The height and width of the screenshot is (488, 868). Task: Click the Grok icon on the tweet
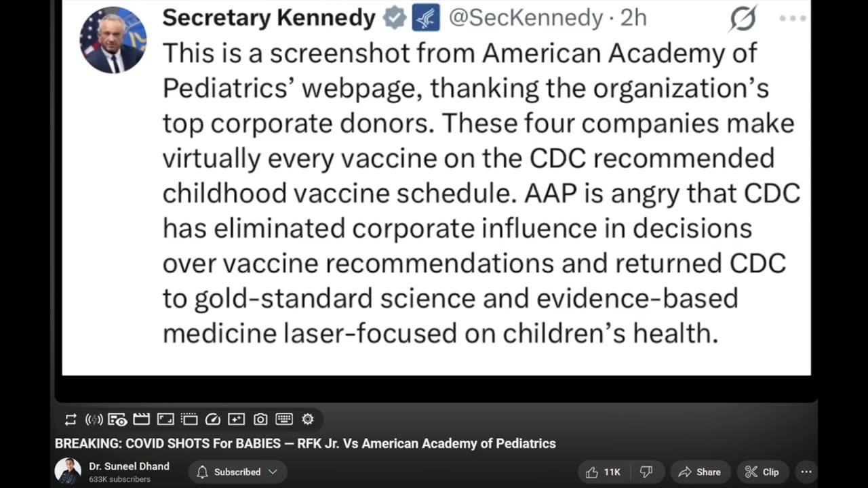tap(743, 18)
